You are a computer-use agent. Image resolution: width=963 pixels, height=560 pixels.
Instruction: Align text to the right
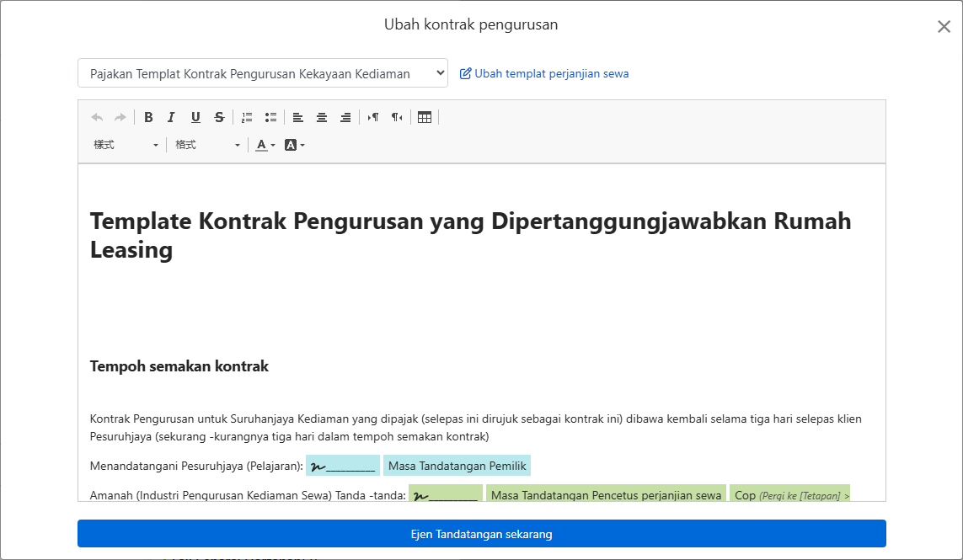point(345,117)
